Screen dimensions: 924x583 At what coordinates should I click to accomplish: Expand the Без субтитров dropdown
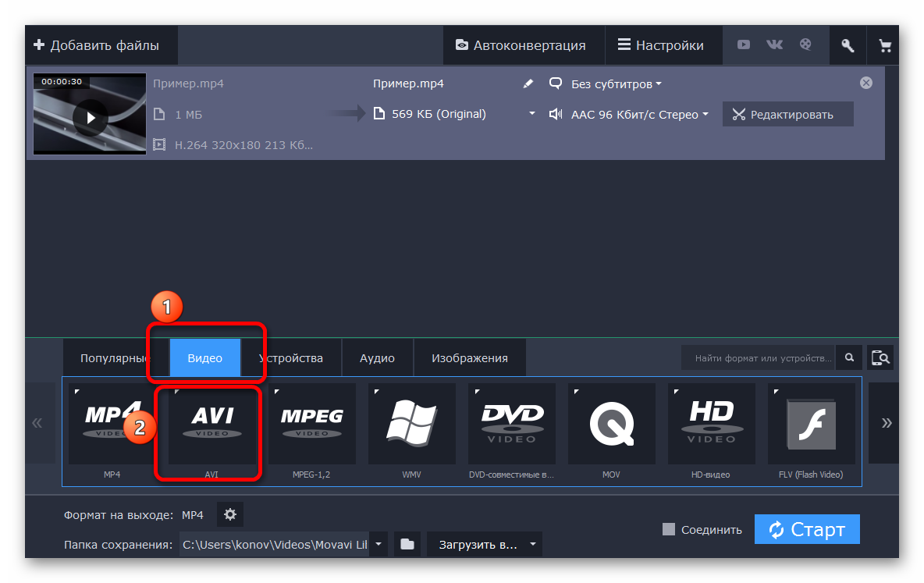606,84
